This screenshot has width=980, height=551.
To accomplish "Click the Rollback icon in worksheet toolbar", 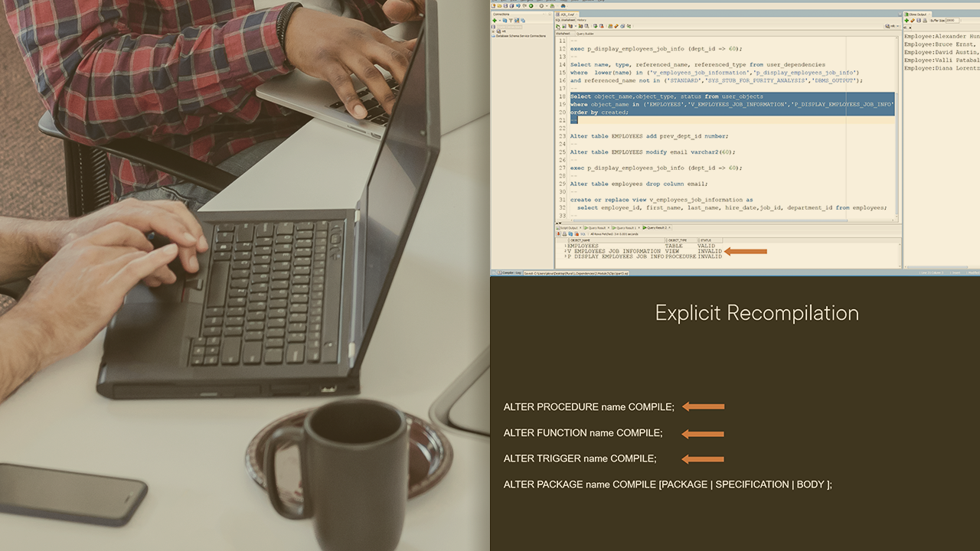I will click(602, 26).
